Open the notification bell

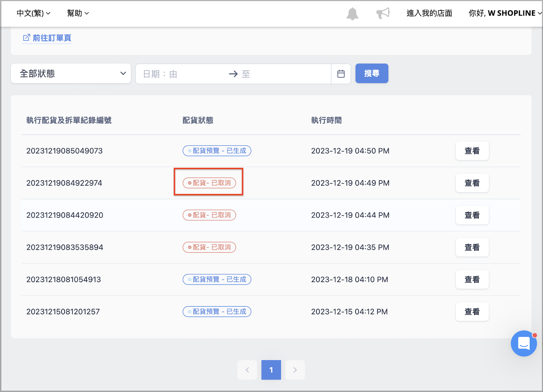tap(352, 14)
